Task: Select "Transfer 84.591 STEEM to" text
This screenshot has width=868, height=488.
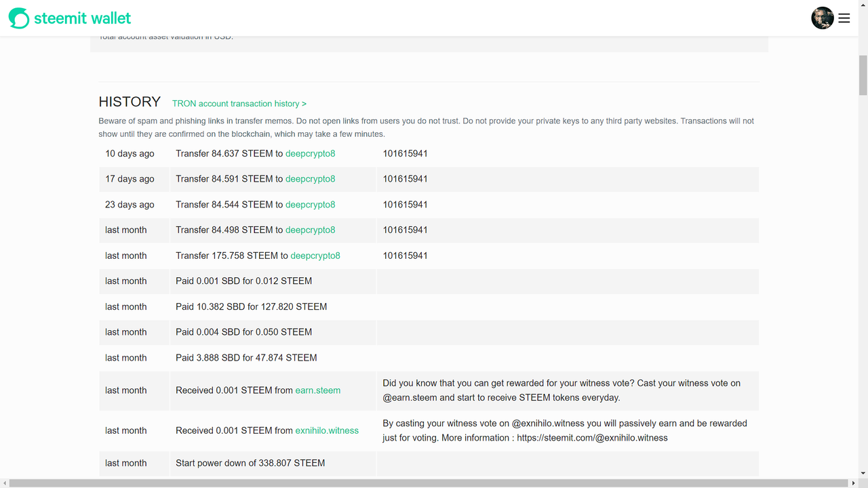Action: 229,179
